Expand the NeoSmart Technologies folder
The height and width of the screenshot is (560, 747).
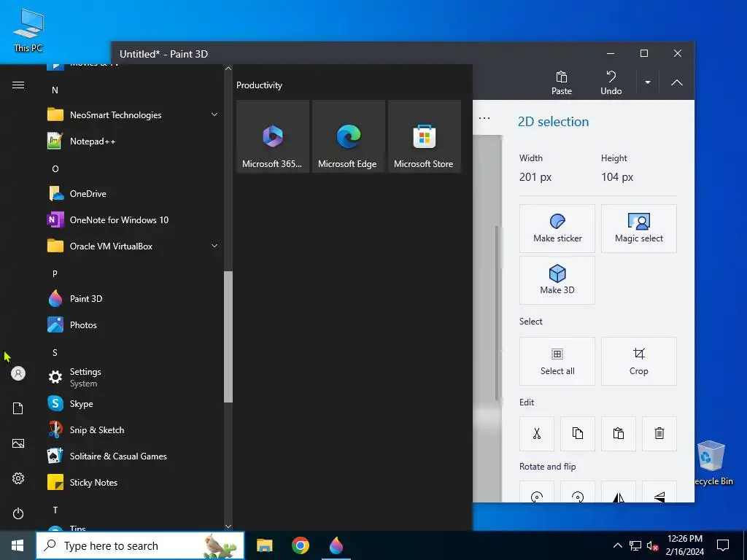point(133,114)
